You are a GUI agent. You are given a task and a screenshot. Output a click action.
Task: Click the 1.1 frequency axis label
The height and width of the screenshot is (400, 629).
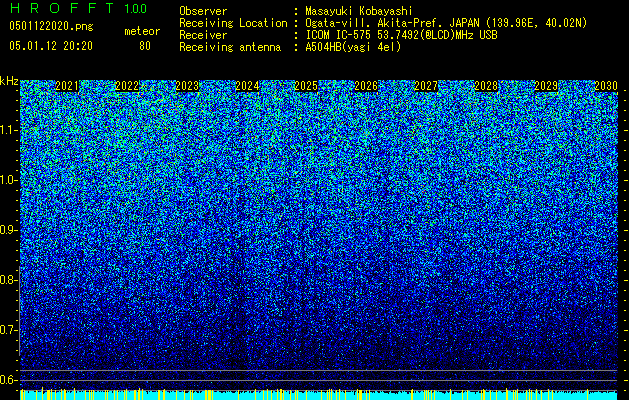point(9,130)
